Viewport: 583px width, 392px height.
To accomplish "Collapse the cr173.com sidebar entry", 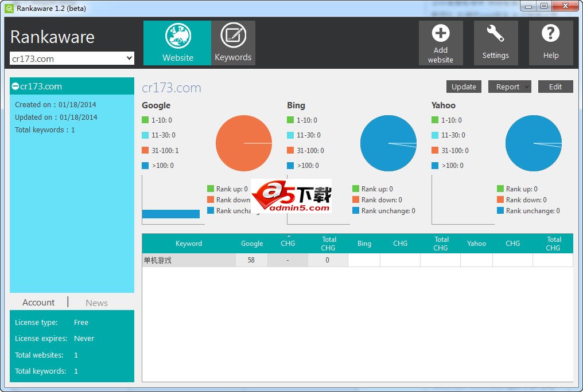I will click(15, 86).
